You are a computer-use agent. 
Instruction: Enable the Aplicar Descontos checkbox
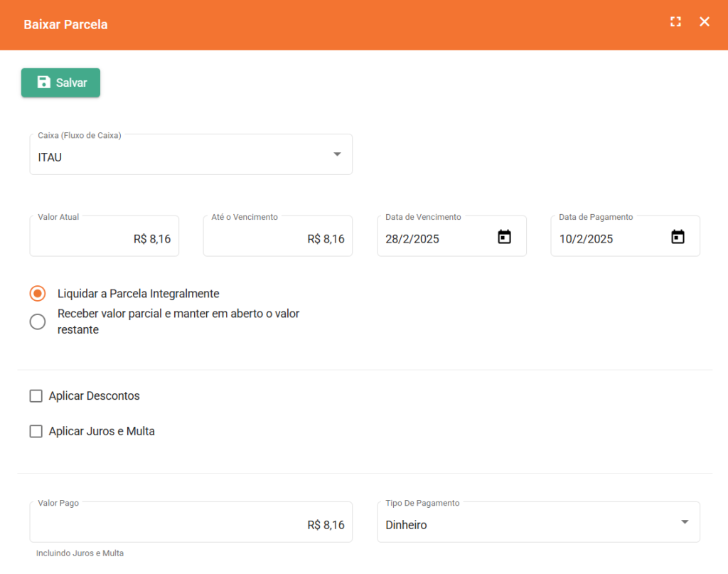pos(36,396)
